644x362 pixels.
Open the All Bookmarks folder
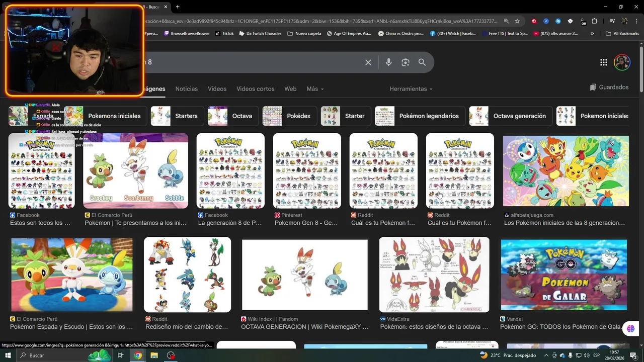click(622, 34)
